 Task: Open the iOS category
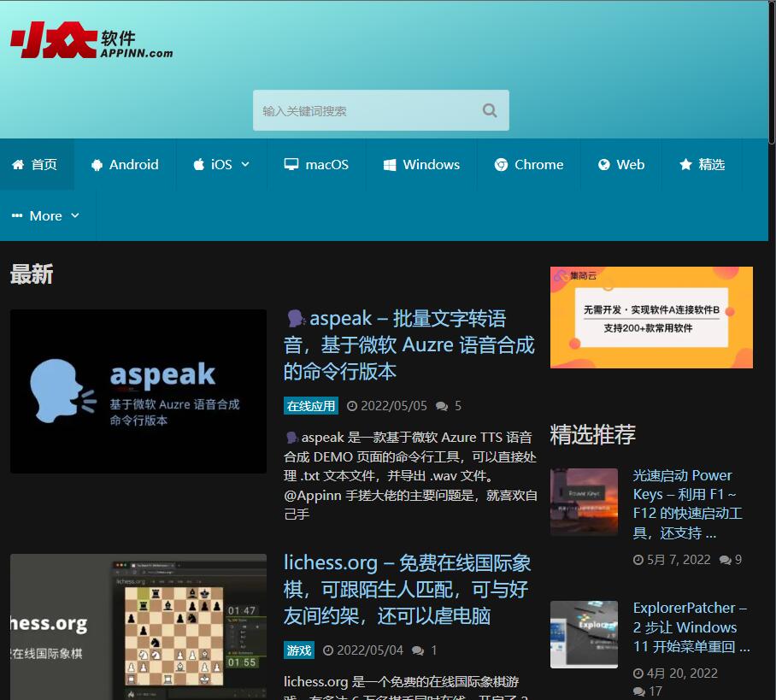pos(221,164)
